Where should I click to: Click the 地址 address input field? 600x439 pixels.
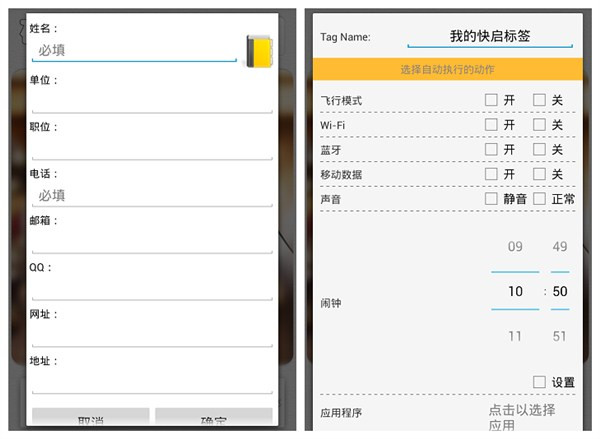[151, 382]
